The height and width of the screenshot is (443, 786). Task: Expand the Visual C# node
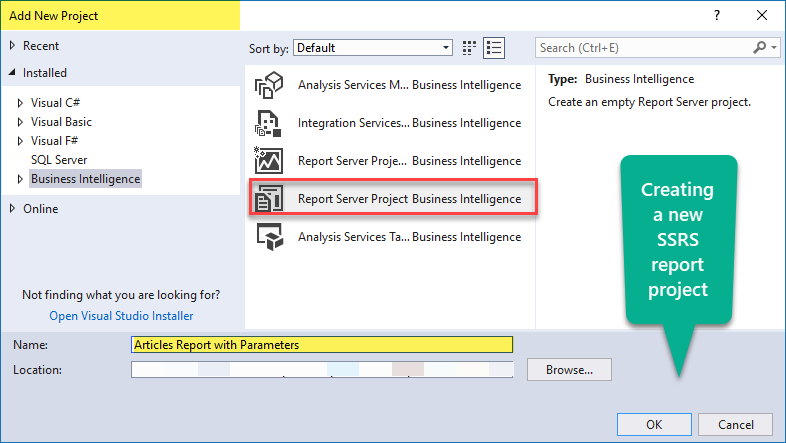click(20, 103)
